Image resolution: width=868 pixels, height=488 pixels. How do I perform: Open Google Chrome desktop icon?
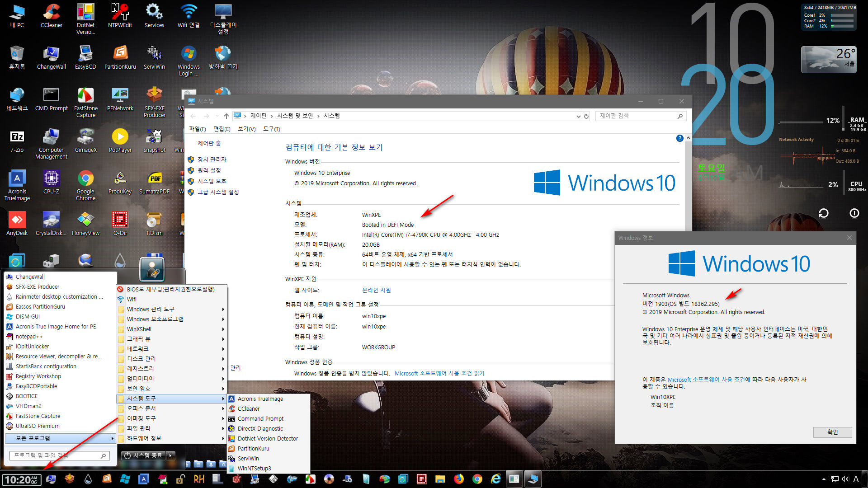85,186
